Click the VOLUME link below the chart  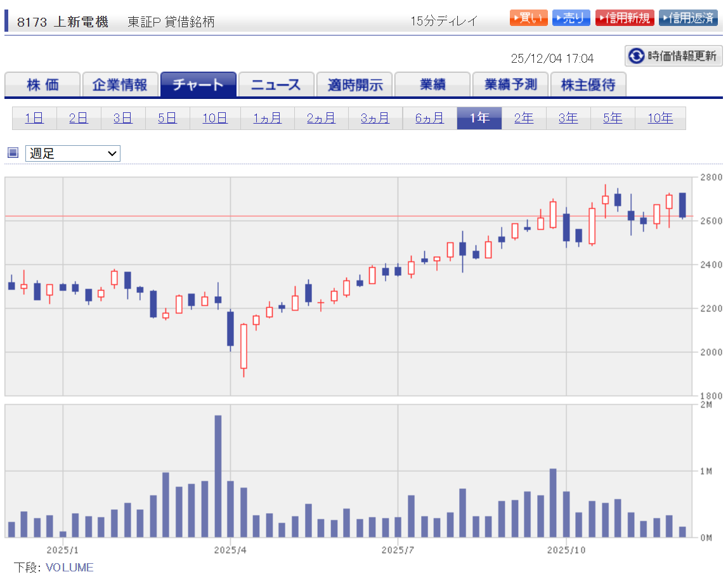[x=70, y=568]
